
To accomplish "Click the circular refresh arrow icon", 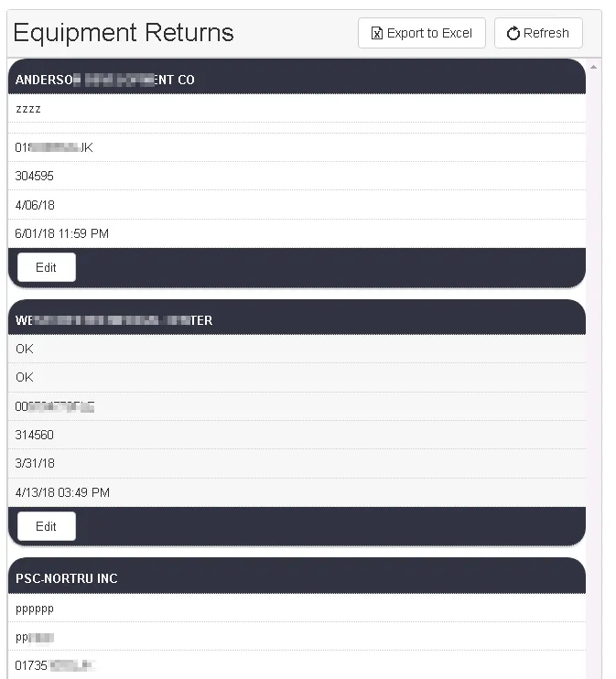I will [513, 34].
